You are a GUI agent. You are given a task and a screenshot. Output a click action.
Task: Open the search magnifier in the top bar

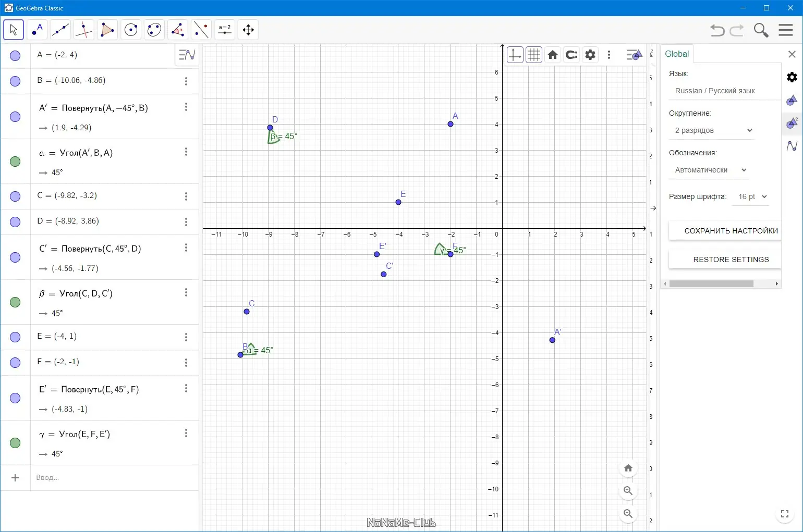(x=761, y=30)
